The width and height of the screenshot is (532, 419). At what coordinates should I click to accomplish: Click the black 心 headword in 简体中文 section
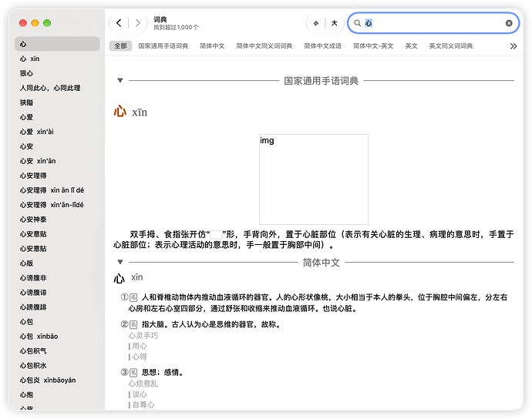[x=119, y=278]
